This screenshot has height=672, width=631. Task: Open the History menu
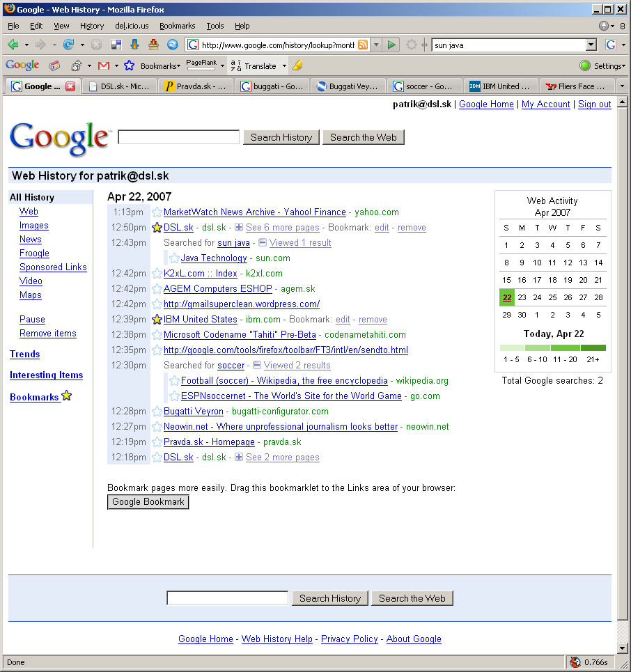coord(92,26)
